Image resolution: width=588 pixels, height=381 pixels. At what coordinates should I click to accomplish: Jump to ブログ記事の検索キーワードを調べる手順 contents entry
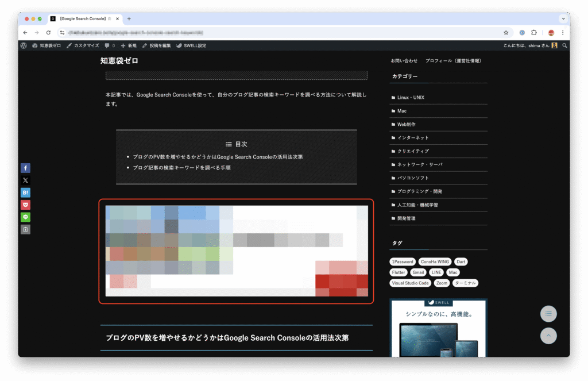181,168
